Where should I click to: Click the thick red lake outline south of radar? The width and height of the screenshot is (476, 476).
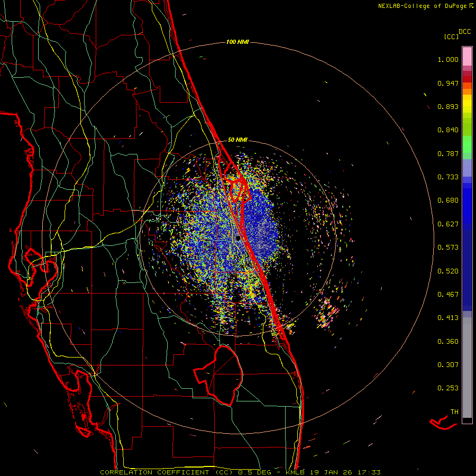click(218, 375)
